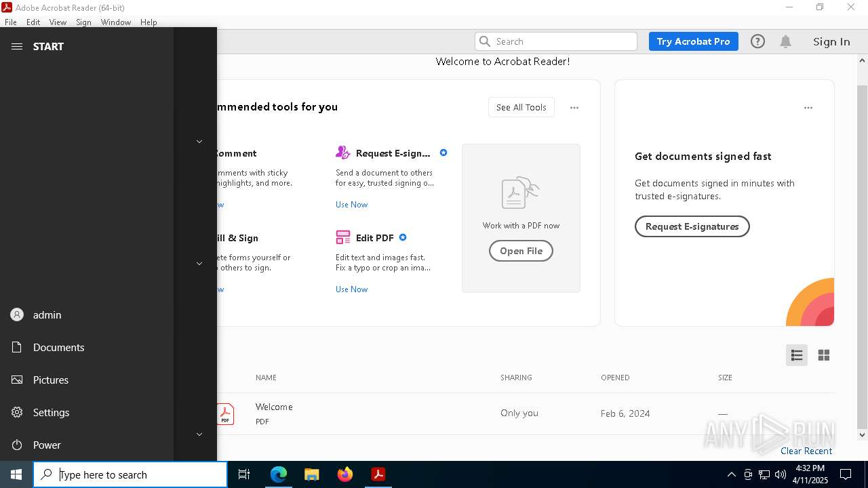Click the volume speaker tray icon
The image size is (868, 488).
[x=781, y=474]
